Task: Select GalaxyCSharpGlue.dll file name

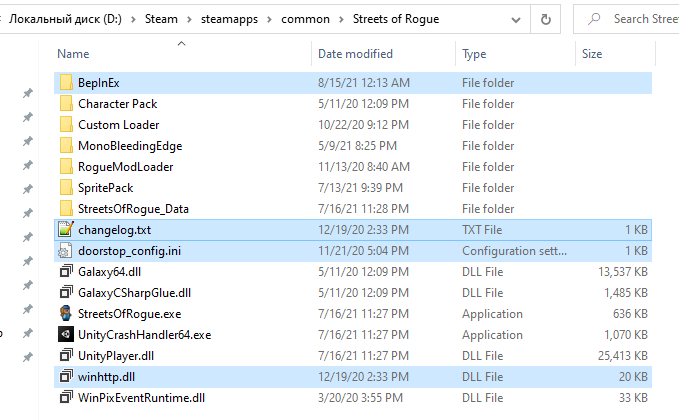Action: 134,293
